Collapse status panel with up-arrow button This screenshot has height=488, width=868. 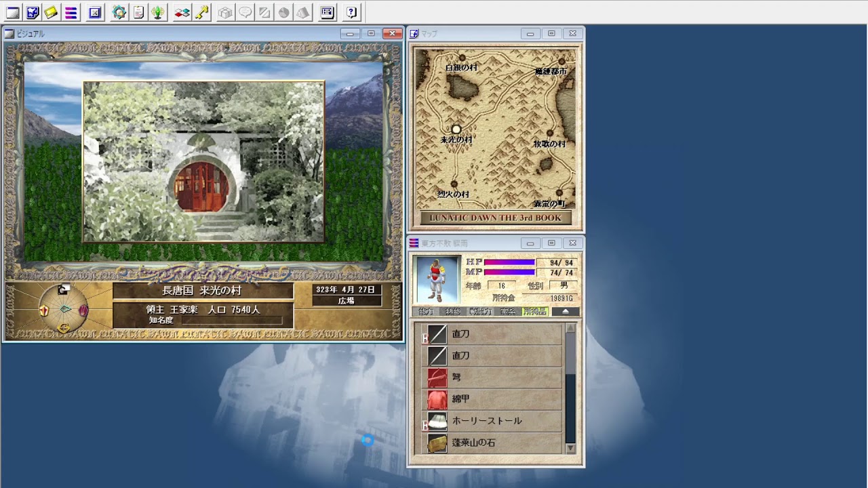point(566,312)
